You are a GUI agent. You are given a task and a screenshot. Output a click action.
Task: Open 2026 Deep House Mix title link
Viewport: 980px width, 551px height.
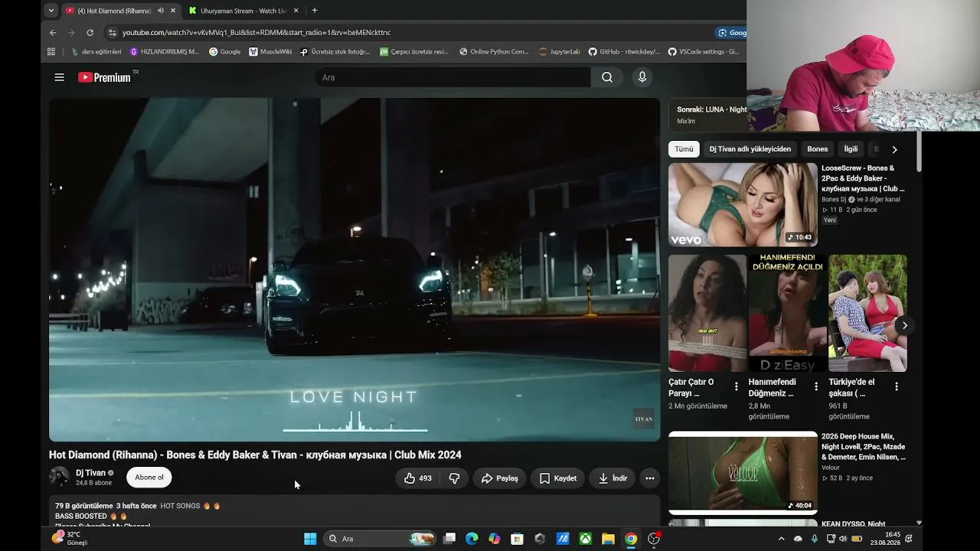coord(864,447)
